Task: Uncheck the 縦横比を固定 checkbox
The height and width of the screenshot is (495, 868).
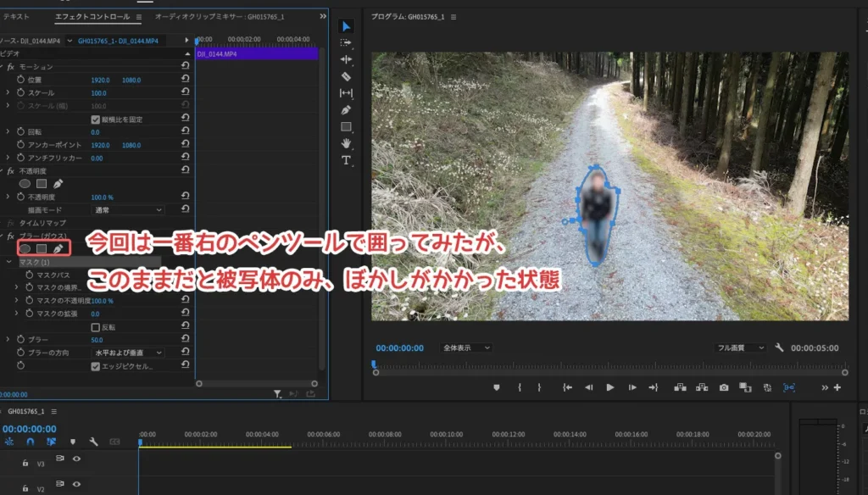Action: [x=95, y=120]
